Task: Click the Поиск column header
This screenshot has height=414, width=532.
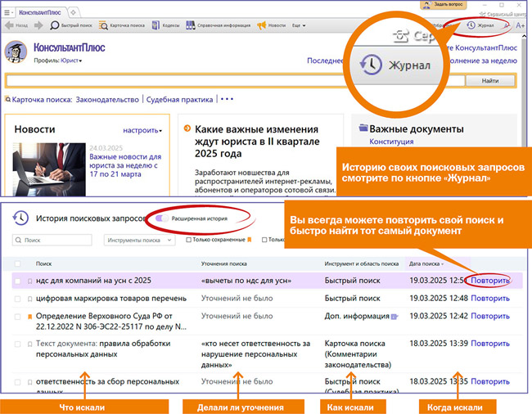Action: pyautogui.click(x=43, y=263)
